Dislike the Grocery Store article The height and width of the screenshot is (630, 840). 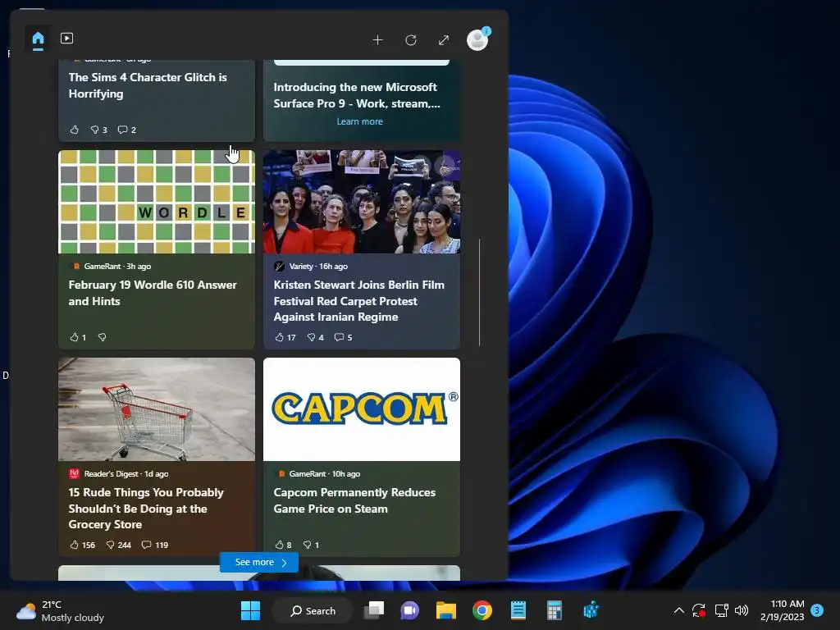coord(118,545)
